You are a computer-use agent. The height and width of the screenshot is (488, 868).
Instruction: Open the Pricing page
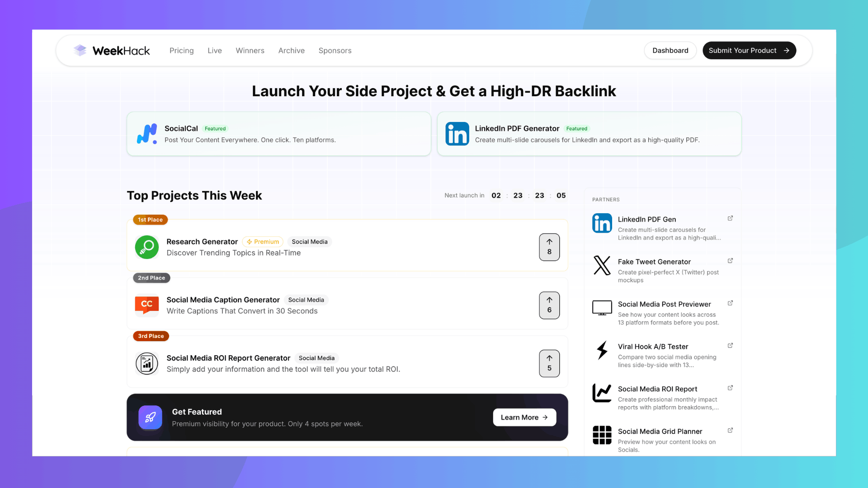click(182, 50)
